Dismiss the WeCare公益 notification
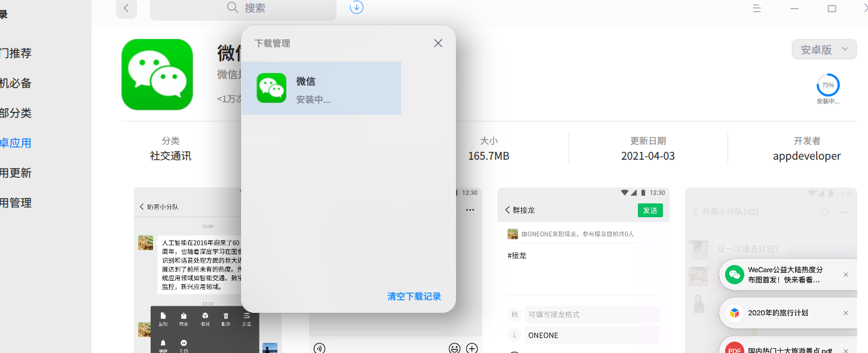868x353 pixels. [846, 275]
